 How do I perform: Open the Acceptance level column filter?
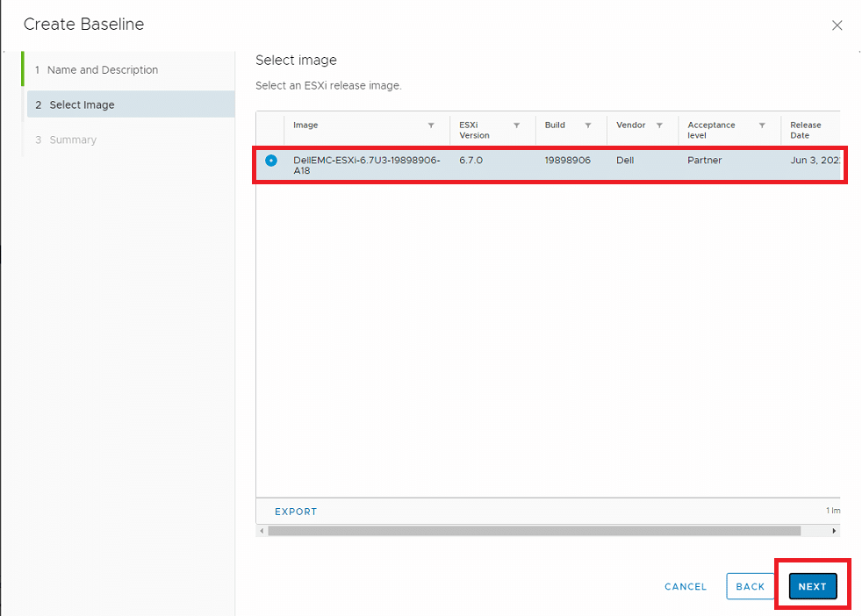[x=763, y=125]
